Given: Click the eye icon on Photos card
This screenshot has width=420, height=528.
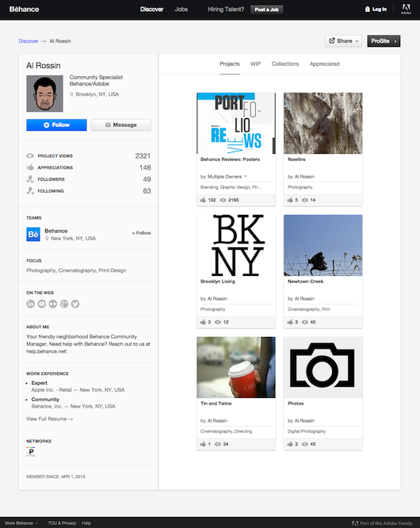Looking at the screenshot, I should (x=305, y=444).
